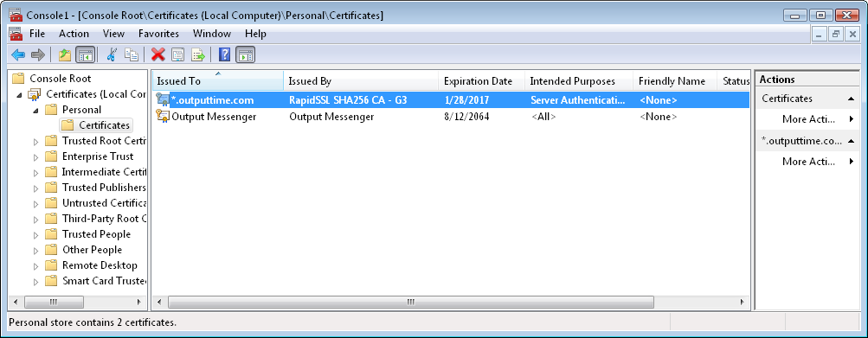868x338 pixels.
Task: Sort by Issued To column header
Action: click(217, 81)
